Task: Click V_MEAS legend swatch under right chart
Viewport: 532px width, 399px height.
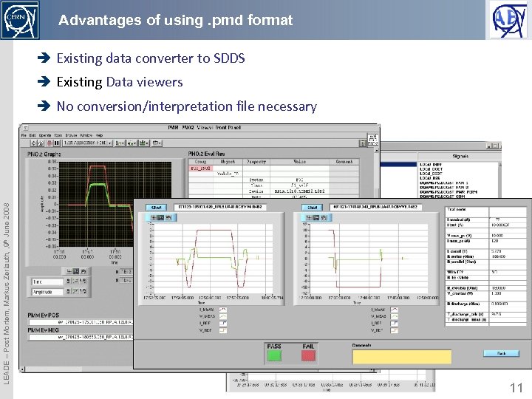Action: coord(395,316)
